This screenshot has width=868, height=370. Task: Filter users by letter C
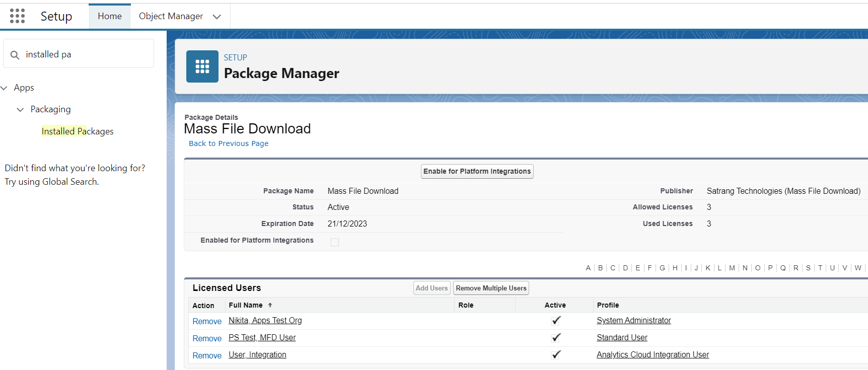[x=613, y=268]
